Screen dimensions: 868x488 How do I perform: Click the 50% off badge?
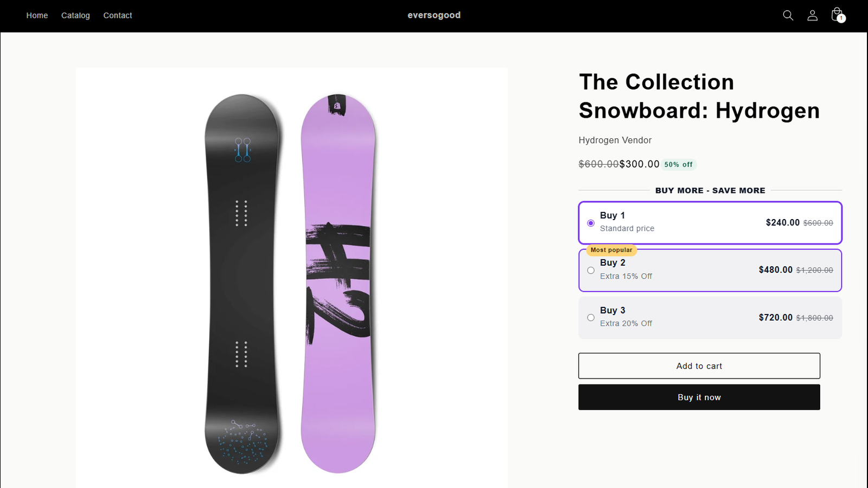tap(679, 164)
